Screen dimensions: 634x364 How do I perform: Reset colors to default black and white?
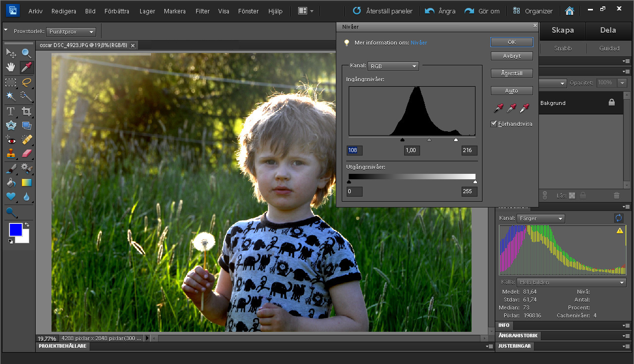tap(11, 241)
